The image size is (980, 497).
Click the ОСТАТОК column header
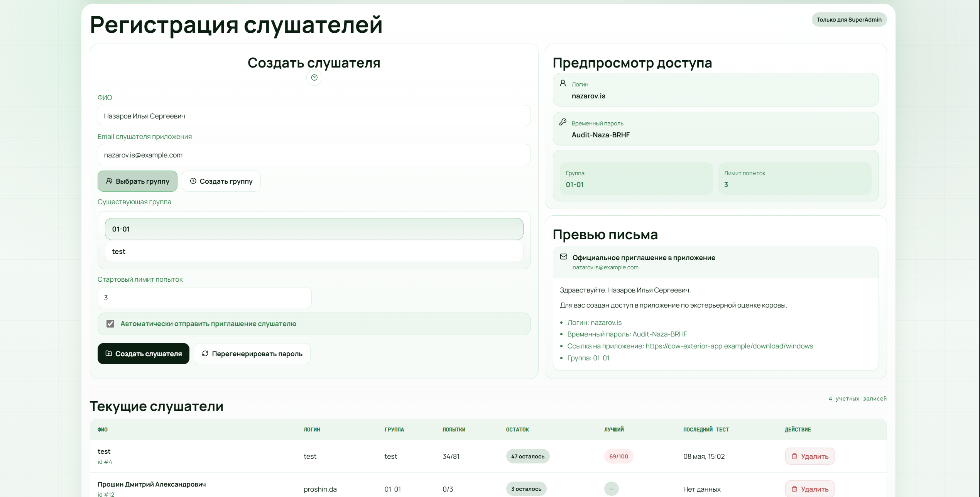[x=517, y=429]
